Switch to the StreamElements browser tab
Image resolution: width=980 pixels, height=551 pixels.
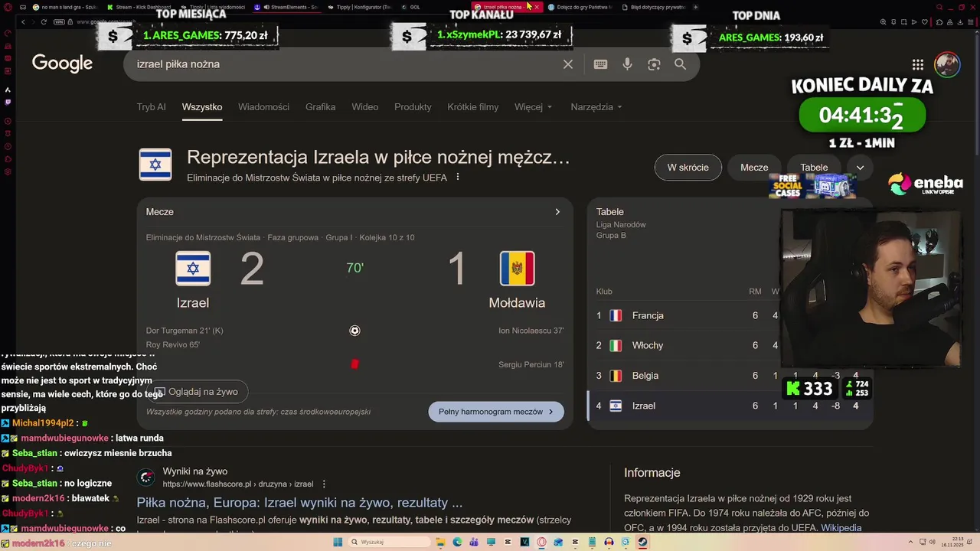click(x=287, y=7)
